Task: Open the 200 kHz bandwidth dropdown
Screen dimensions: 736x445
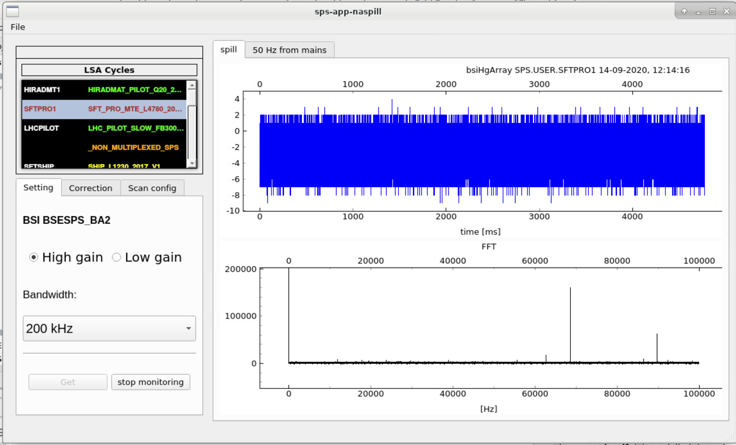Action: tap(109, 328)
